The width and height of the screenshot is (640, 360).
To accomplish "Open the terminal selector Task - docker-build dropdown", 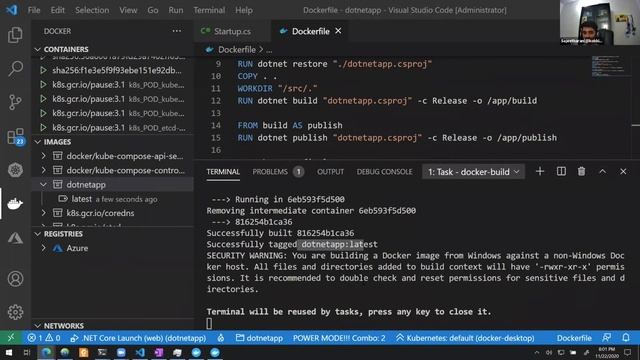I will 473,172.
